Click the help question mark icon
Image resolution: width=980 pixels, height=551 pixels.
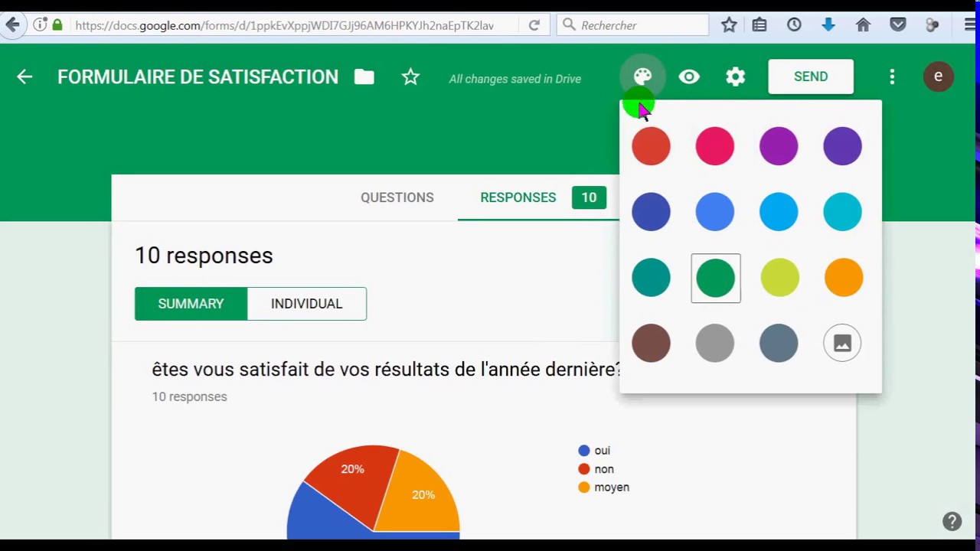pyautogui.click(x=952, y=521)
